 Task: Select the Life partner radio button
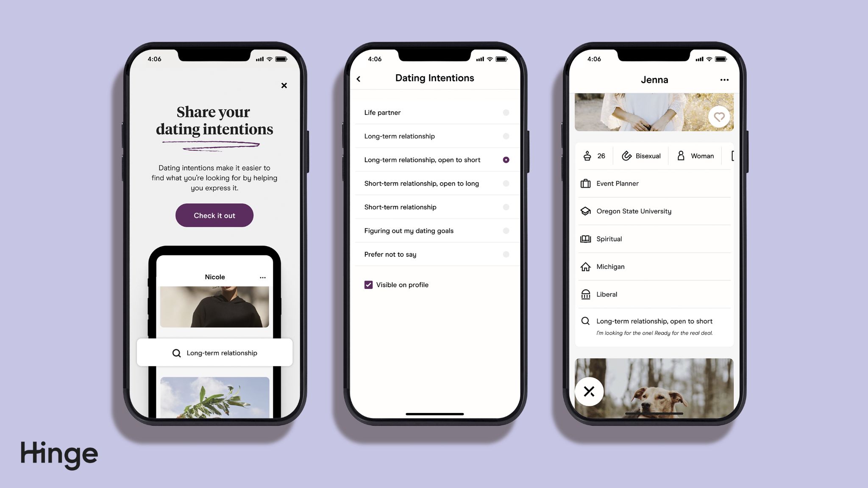[506, 113]
